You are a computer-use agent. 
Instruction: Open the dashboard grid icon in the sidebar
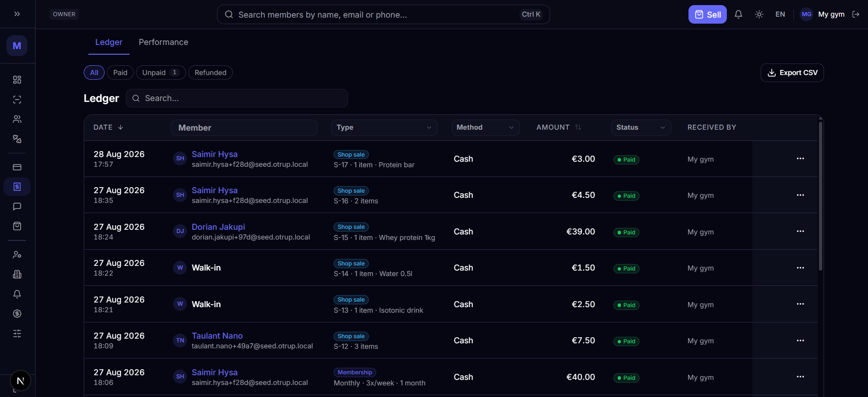click(17, 80)
